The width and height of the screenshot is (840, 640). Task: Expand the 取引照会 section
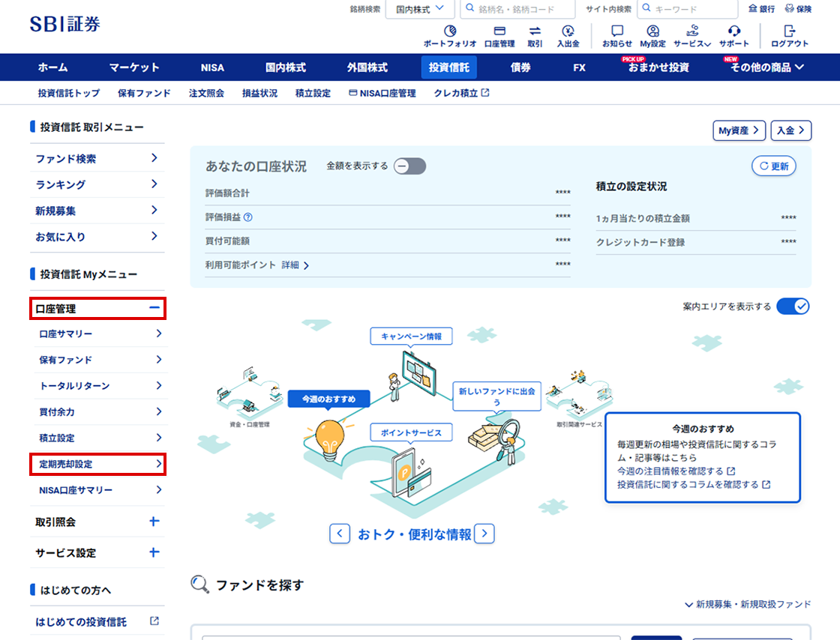pos(154,522)
